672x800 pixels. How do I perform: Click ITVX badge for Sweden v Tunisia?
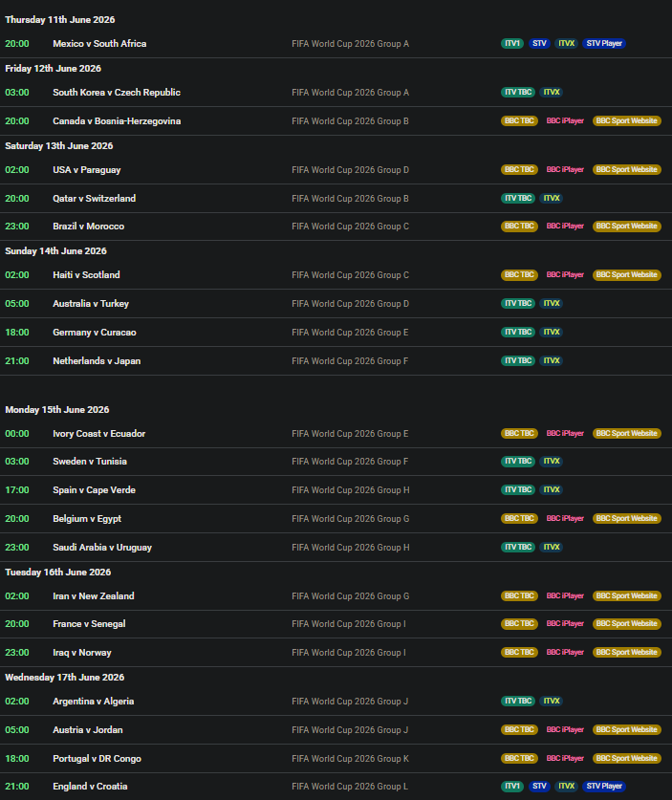click(x=552, y=461)
